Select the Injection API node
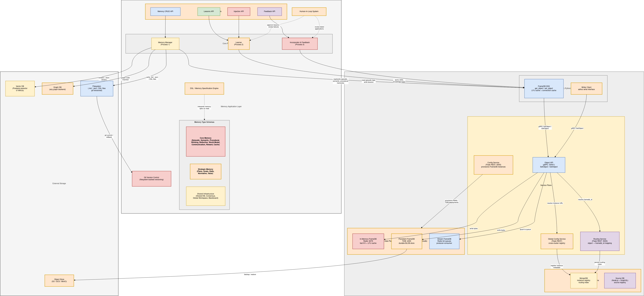The width and height of the screenshot is (644, 296). [239, 12]
